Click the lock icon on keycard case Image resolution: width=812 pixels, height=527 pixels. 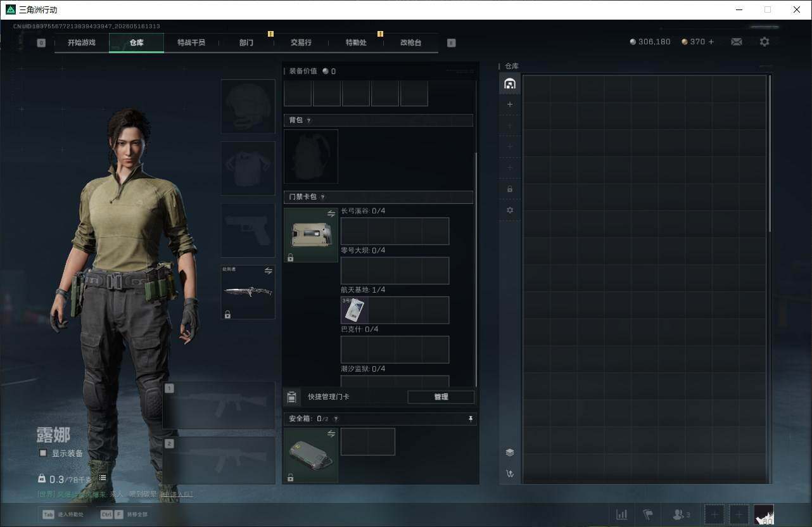(290, 258)
